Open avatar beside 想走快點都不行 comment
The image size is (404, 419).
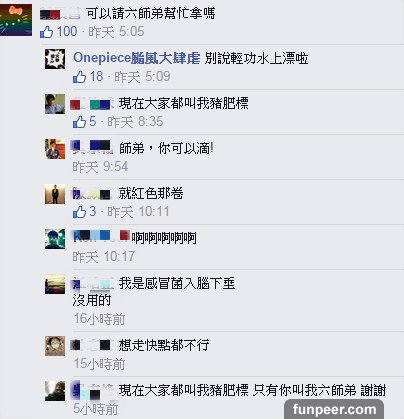55,346
